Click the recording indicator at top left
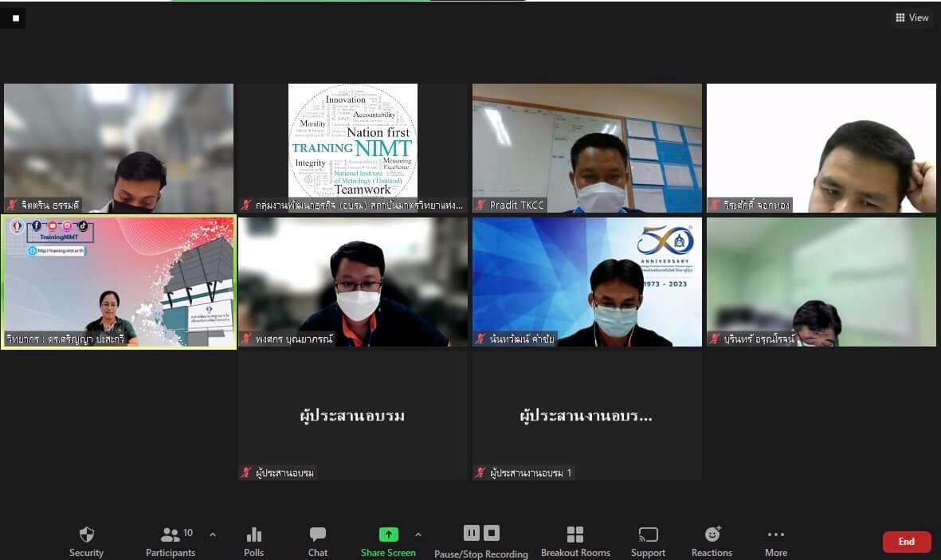Screen dimensions: 941x560 click(x=15, y=18)
